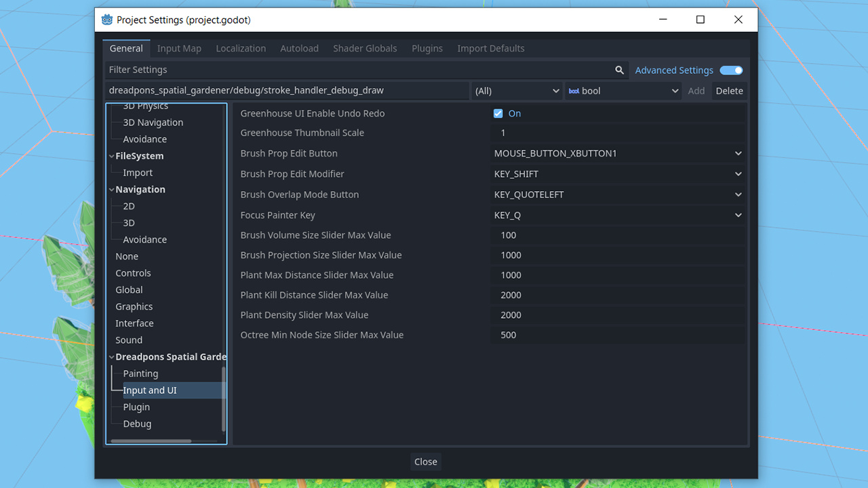Click the Brush Volume Size Slider Max Value field

(x=618, y=235)
